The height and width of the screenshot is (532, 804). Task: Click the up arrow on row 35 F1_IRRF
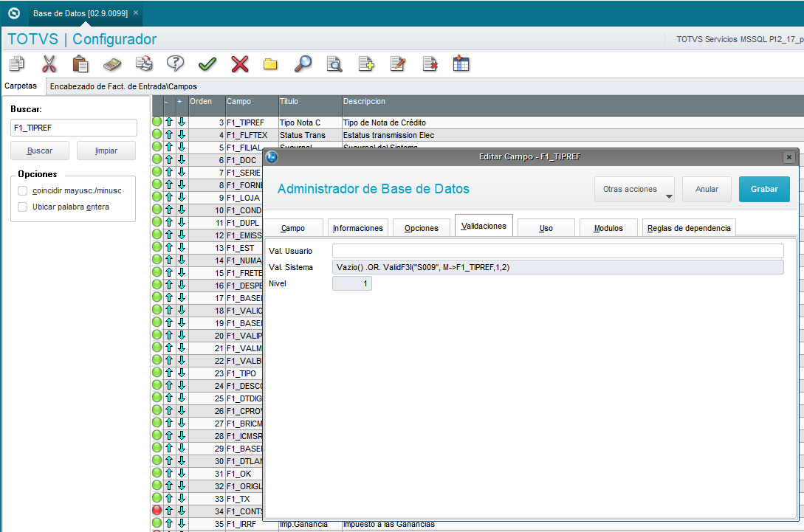tap(169, 524)
